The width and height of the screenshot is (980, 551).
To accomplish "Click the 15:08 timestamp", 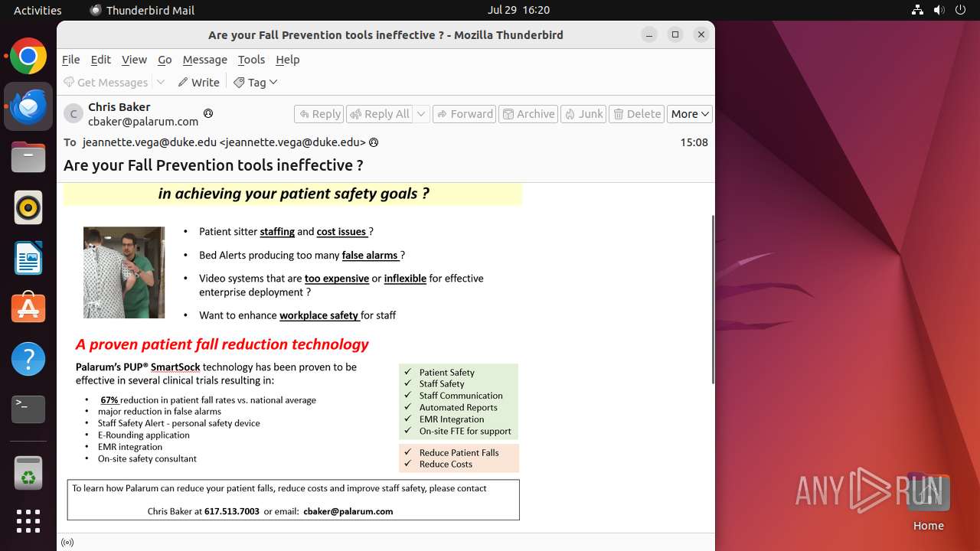I will [694, 142].
